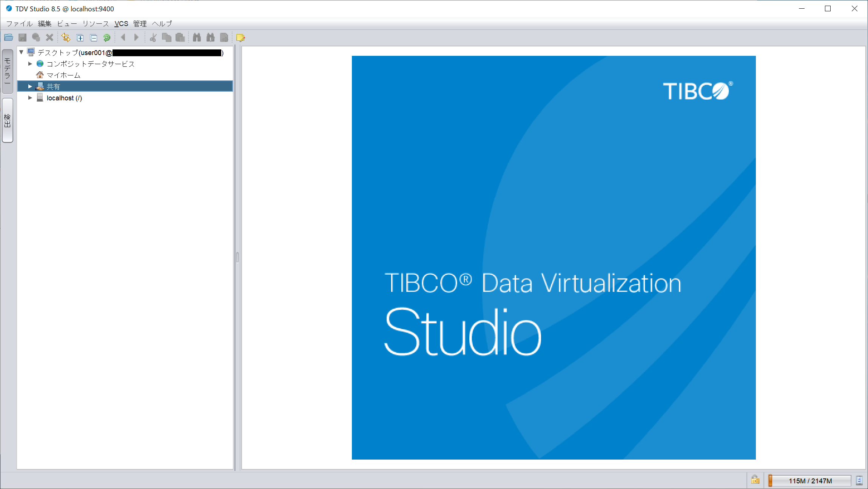Screen dimensions: 868x489
Task: Switch to the 検出 side tab
Action: pyautogui.click(x=8, y=120)
